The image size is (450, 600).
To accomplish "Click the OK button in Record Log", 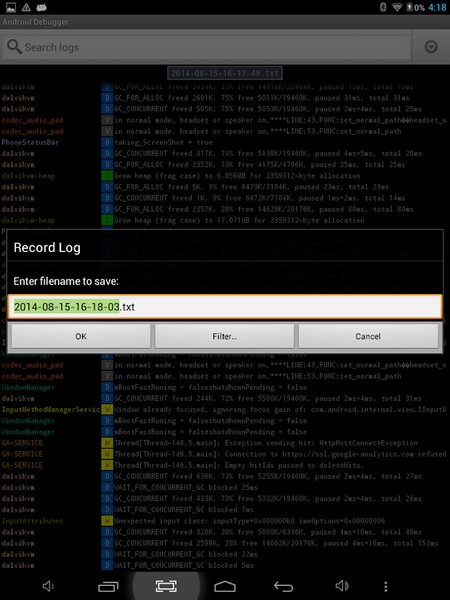I will 81,336.
